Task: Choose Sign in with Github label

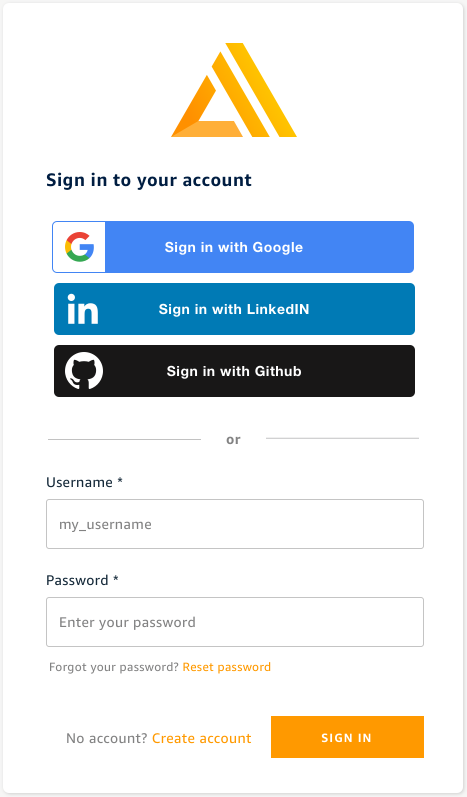Action: tap(234, 371)
